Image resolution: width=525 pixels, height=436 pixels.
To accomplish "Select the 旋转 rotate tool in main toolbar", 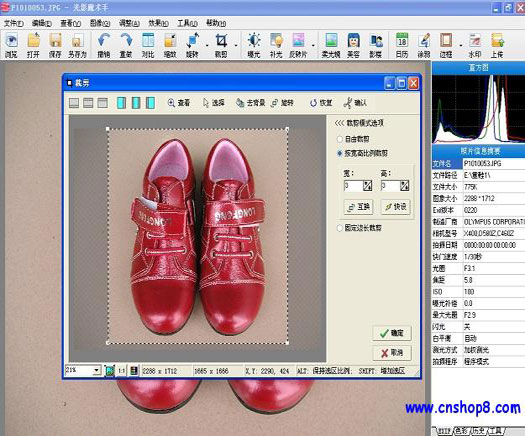I will (x=192, y=45).
